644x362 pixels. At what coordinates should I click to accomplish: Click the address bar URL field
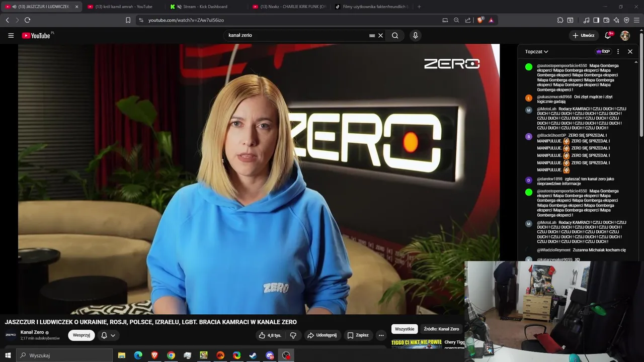coord(292,20)
